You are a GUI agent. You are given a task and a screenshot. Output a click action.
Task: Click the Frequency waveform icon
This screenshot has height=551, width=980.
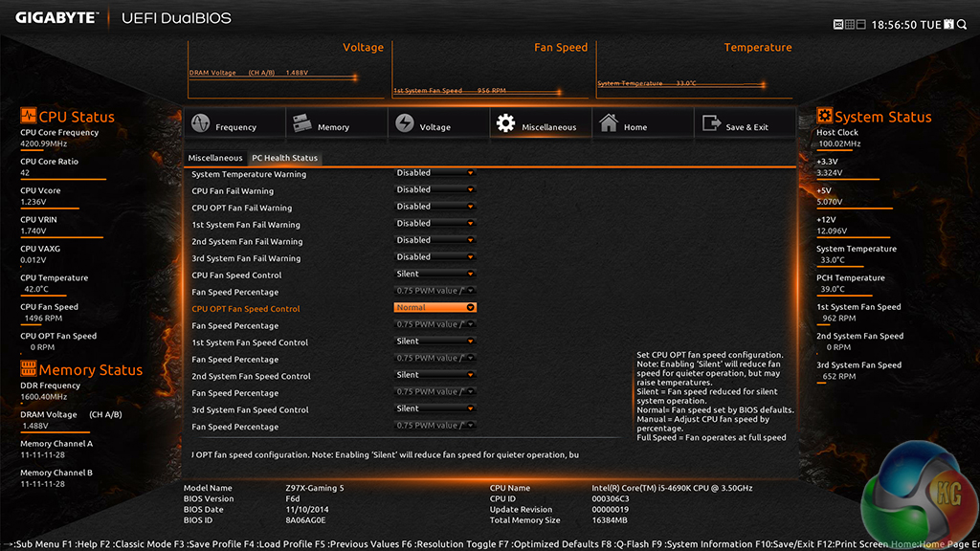(200, 124)
